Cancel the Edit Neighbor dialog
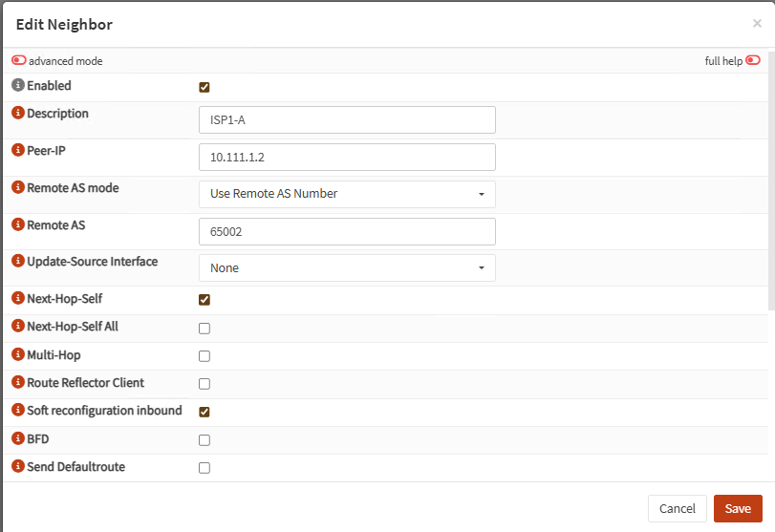 click(x=677, y=508)
